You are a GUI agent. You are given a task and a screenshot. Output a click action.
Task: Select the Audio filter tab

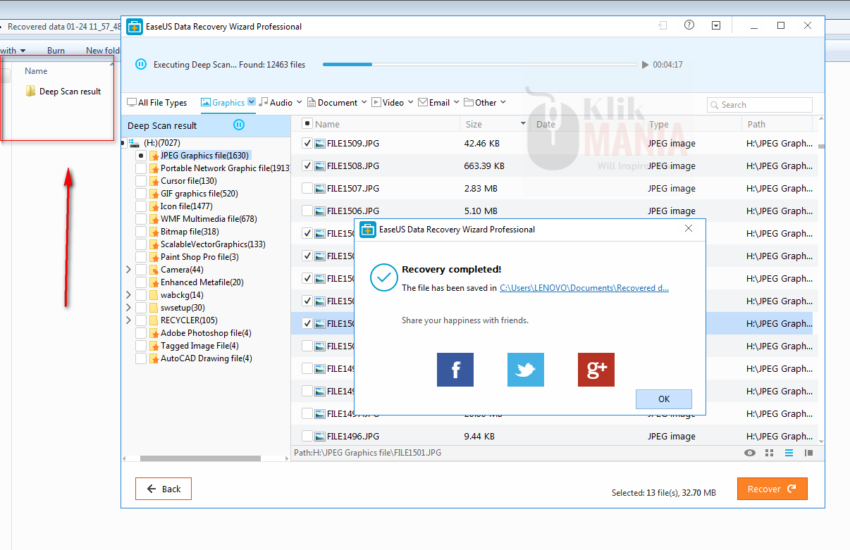[276, 102]
